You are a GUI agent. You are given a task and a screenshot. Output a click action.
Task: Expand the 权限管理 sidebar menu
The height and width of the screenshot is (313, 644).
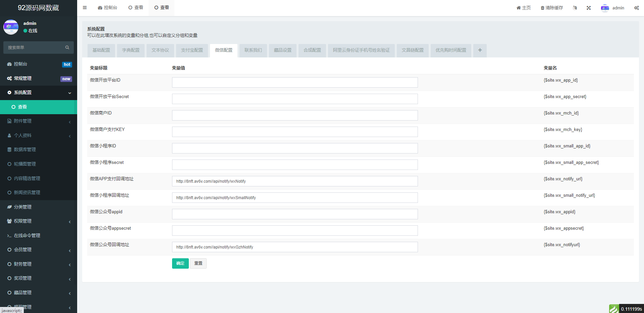pos(39,221)
